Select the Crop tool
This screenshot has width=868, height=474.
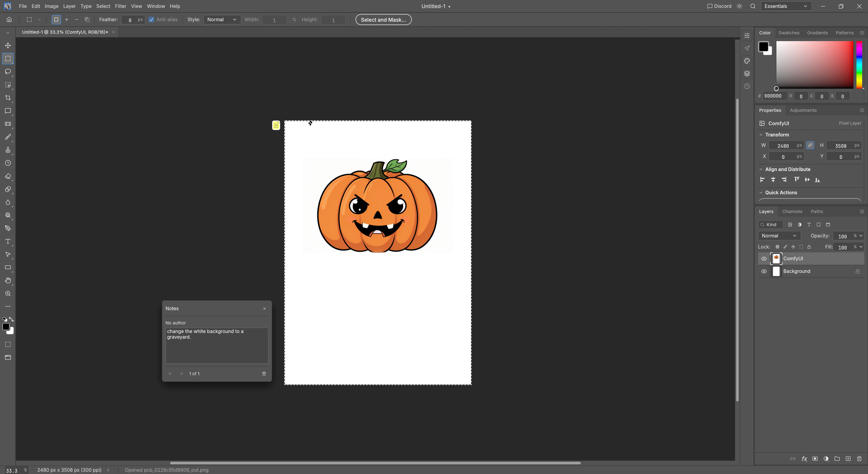point(8,98)
